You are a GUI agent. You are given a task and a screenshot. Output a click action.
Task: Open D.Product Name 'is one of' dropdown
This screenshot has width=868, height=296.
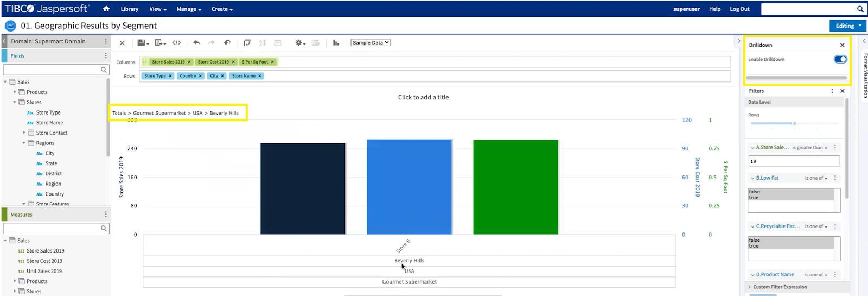816,275
